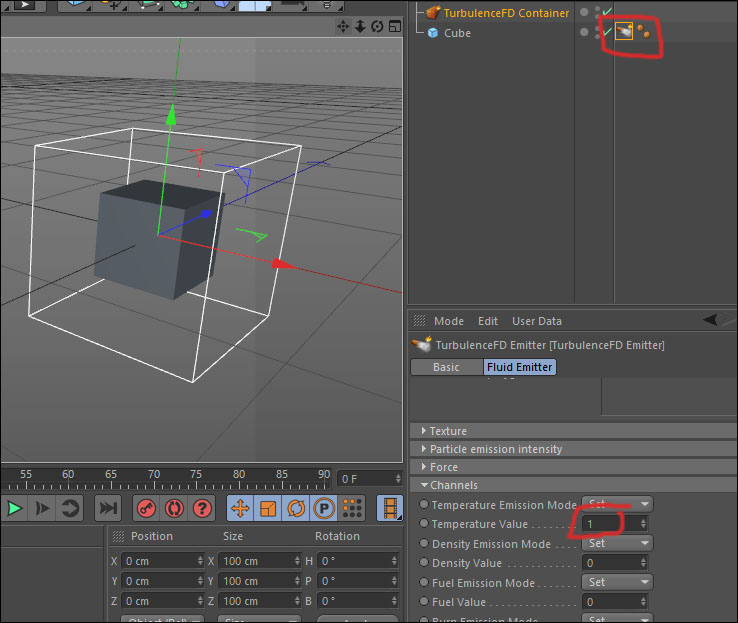Click the Temperature Value stepper arrows

point(643,524)
